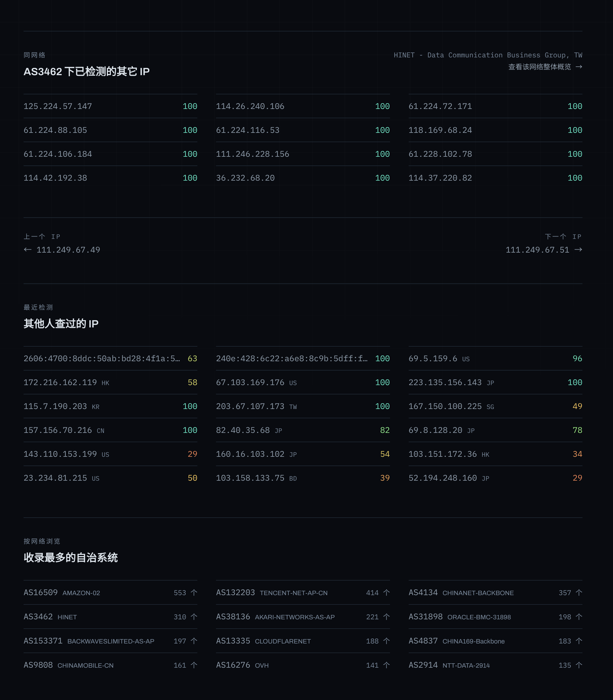The image size is (613, 700).
Task: Click the right arrow after 111.249.67.51
Action: pyautogui.click(x=578, y=250)
